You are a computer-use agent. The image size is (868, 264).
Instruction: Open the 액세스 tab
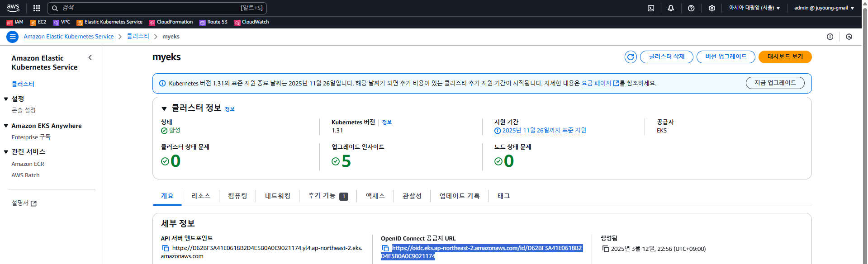[375, 196]
